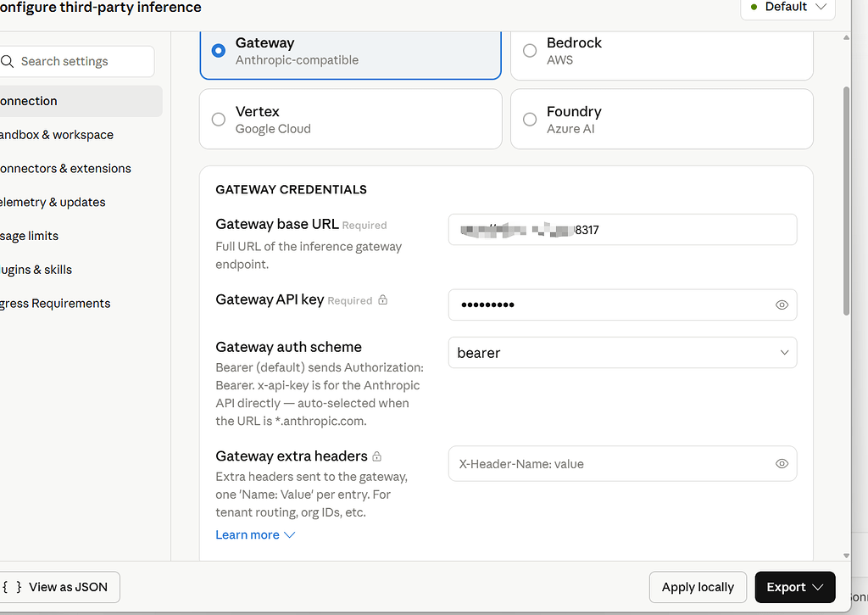Click the Apply locally button
The width and height of the screenshot is (868, 615).
pyautogui.click(x=698, y=587)
